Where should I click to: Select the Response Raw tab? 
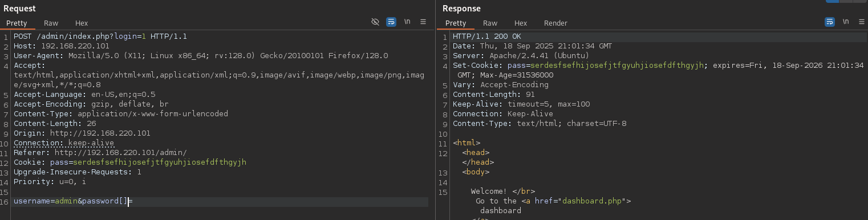pos(490,23)
